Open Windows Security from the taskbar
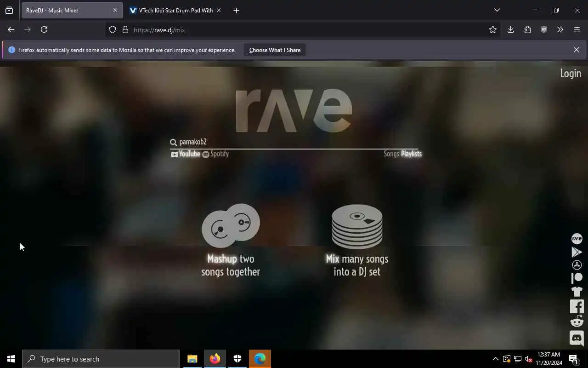 [x=237, y=359]
